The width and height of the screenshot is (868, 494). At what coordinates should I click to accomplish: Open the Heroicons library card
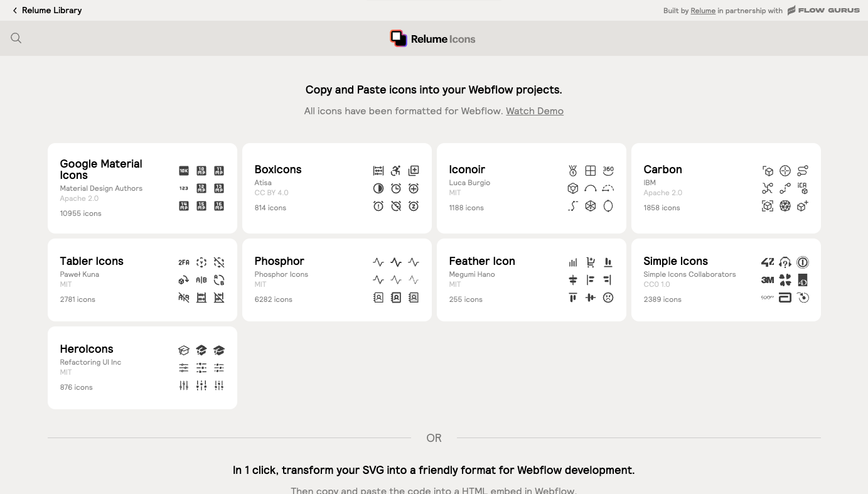click(x=142, y=367)
